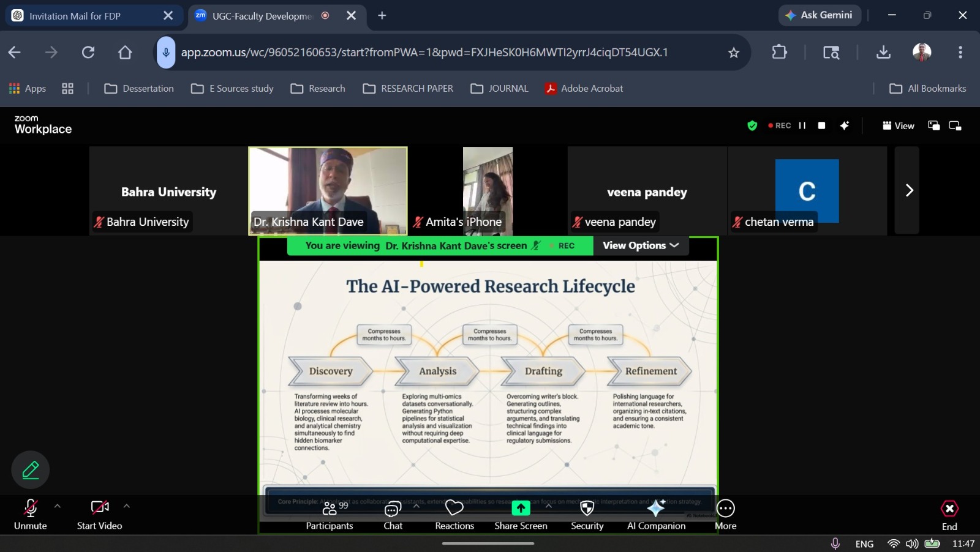Open the annotation pencil tool

click(31, 469)
